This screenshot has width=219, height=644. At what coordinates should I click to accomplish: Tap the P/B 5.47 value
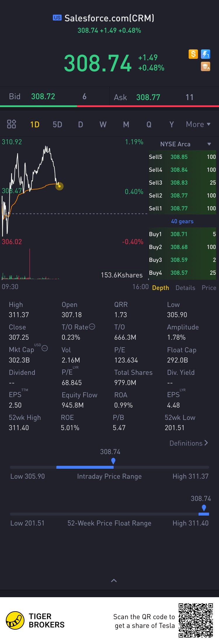click(119, 428)
